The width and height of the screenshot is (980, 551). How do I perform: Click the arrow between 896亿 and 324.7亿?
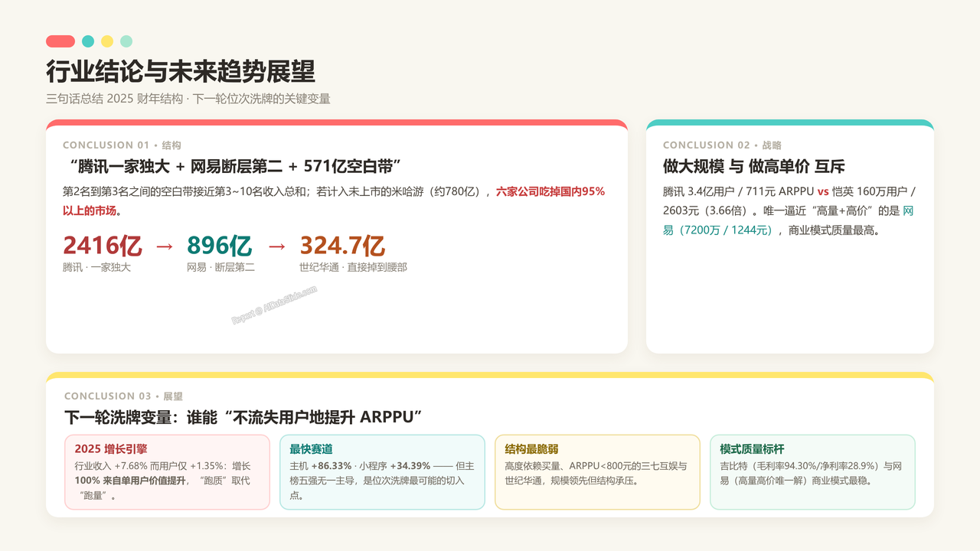276,246
